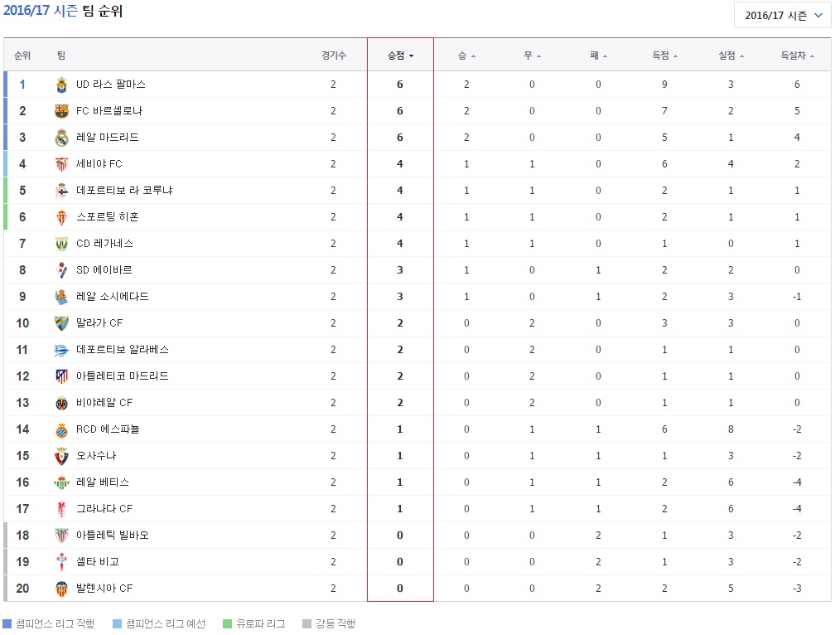The image size is (840, 635).
Task: Click the 레알 마드리드 team crest
Action: click(x=61, y=138)
